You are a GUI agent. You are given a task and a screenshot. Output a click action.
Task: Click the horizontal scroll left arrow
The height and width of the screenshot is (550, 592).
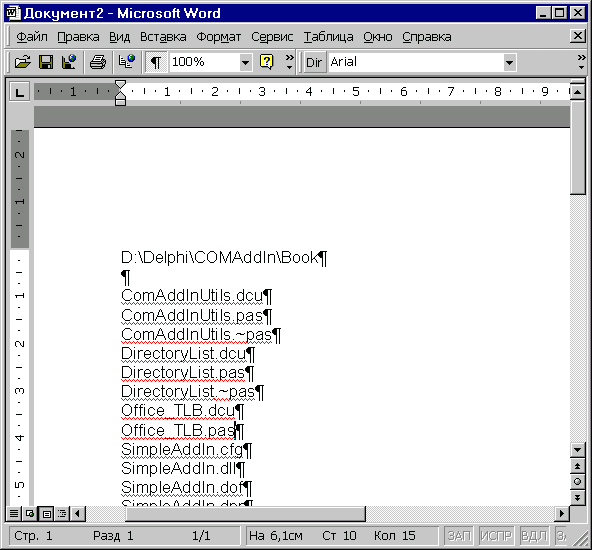(78, 514)
